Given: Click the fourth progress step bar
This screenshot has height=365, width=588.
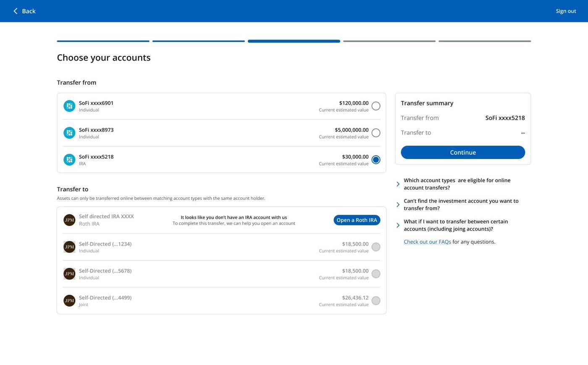Looking at the screenshot, I should pos(389,41).
